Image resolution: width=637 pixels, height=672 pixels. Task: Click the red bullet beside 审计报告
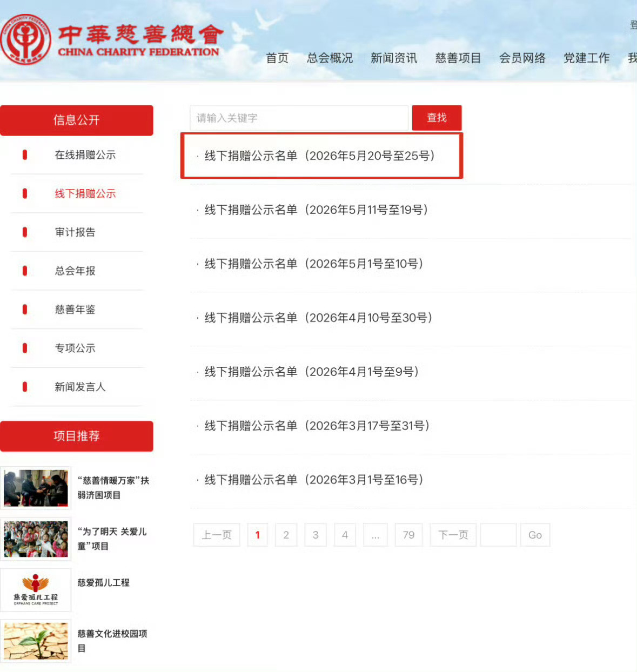[x=25, y=232]
